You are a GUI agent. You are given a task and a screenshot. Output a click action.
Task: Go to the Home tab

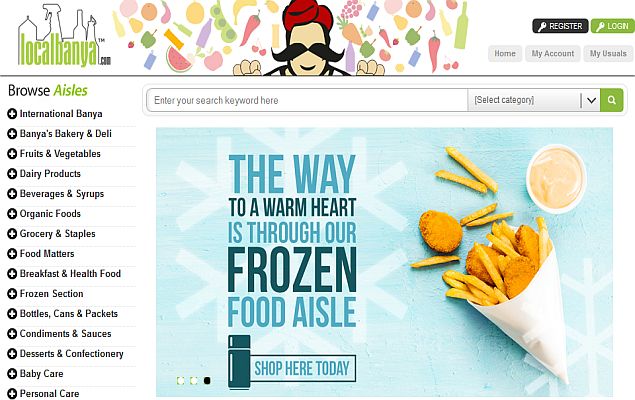coord(505,53)
